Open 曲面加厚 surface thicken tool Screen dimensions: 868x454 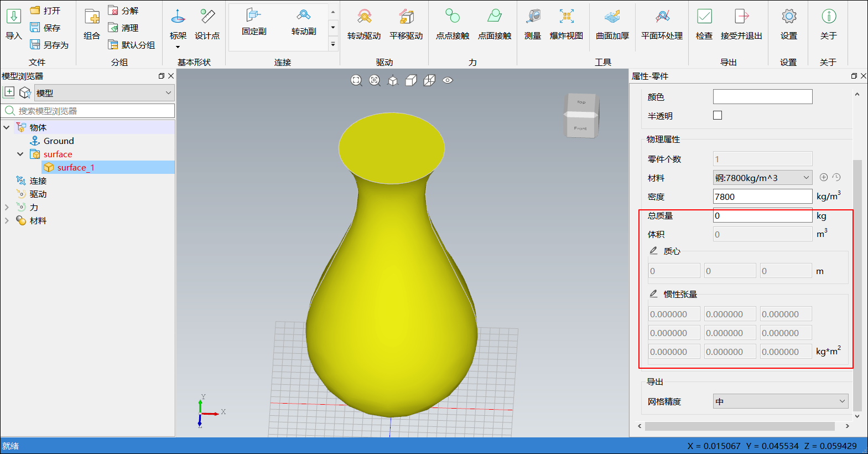click(612, 24)
